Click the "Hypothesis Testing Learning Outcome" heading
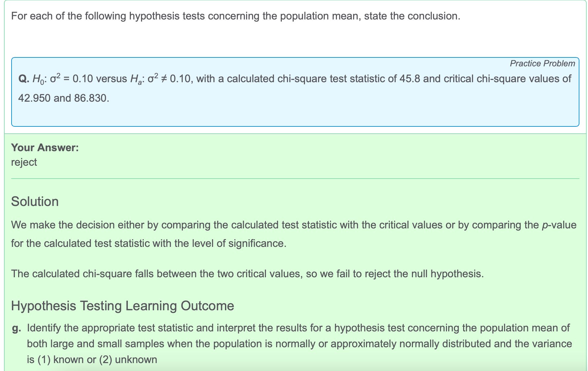The height and width of the screenshot is (371, 588). [x=123, y=306]
